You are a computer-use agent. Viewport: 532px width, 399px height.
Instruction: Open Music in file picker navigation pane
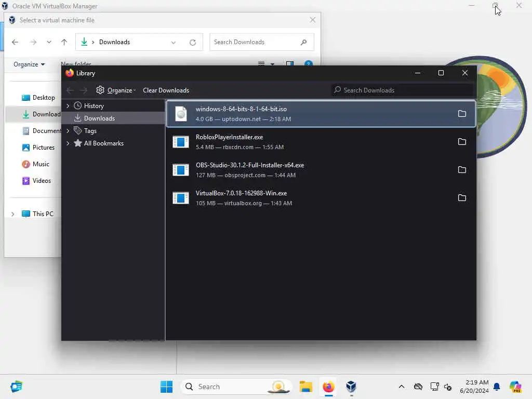(x=35, y=164)
